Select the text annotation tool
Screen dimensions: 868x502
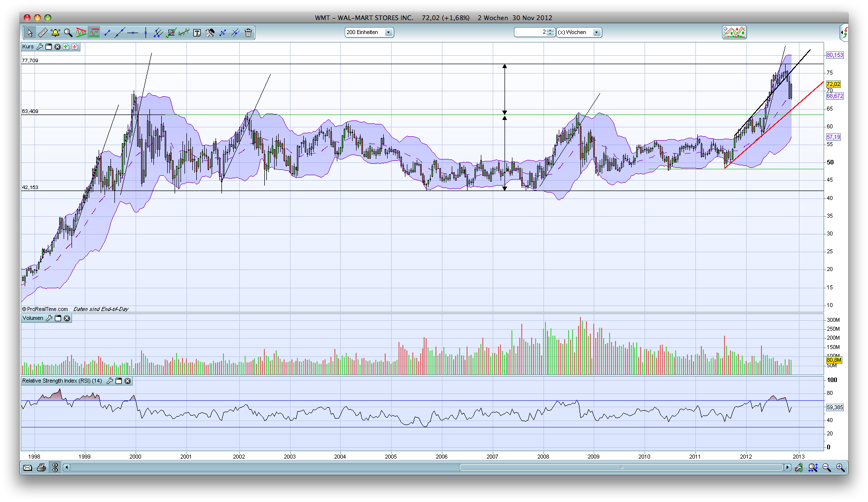[197, 33]
